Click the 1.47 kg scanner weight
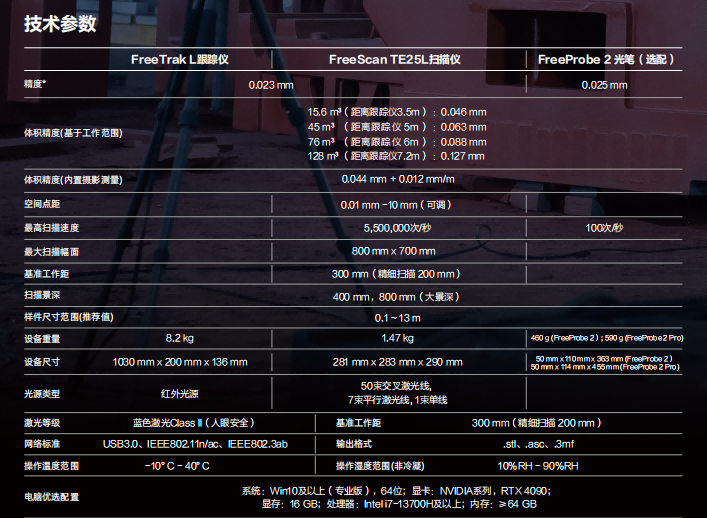 397,338
